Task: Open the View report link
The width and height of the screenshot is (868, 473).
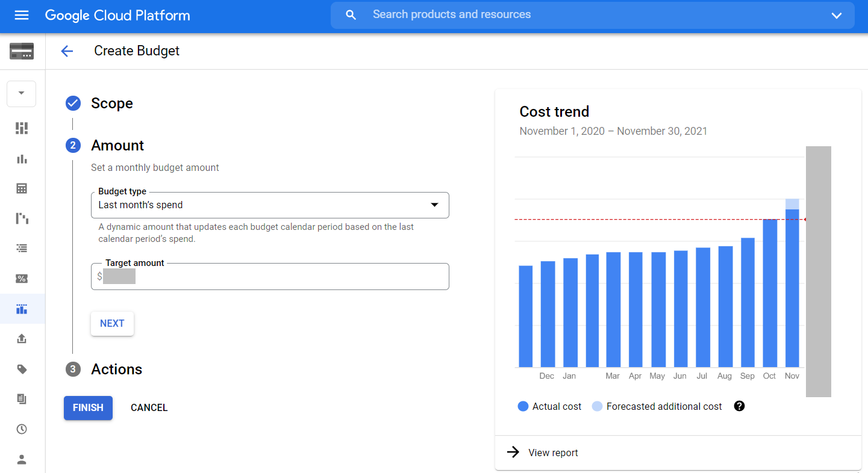Action: pos(552,453)
